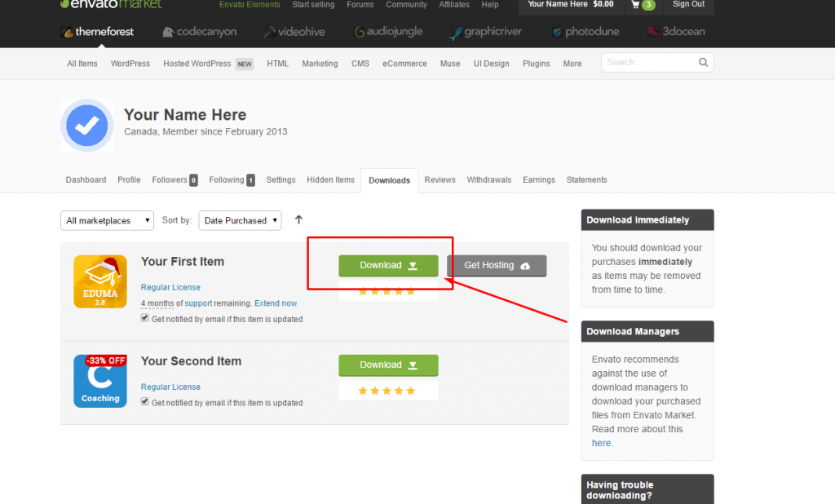This screenshot has width=835, height=504.
Task: Open the Date Purchased sort dropdown
Action: pos(240,220)
